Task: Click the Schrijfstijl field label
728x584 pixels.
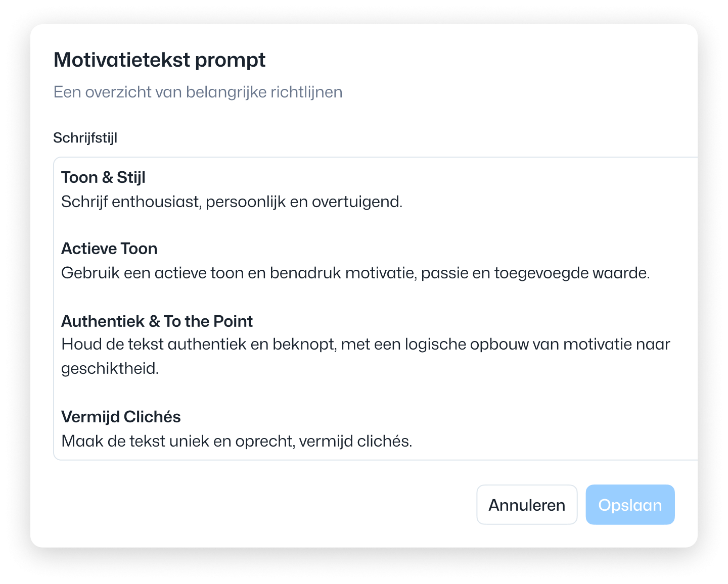Action: pyautogui.click(x=85, y=138)
